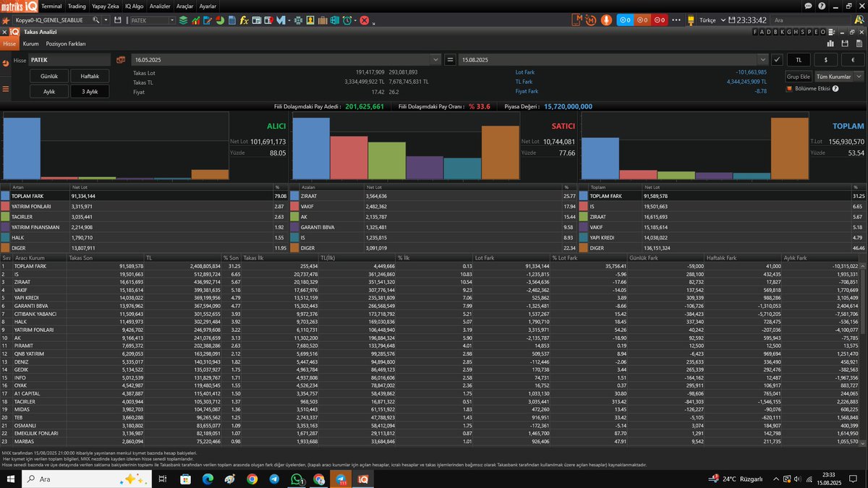The width and height of the screenshot is (868, 488).
Task: Open the Tüm Kurumlar dropdown
Action: tap(840, 77)
